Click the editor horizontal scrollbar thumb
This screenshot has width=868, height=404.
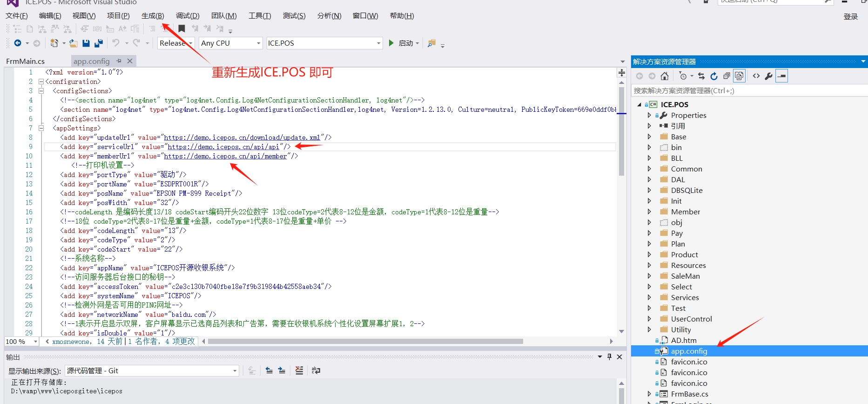365,342
